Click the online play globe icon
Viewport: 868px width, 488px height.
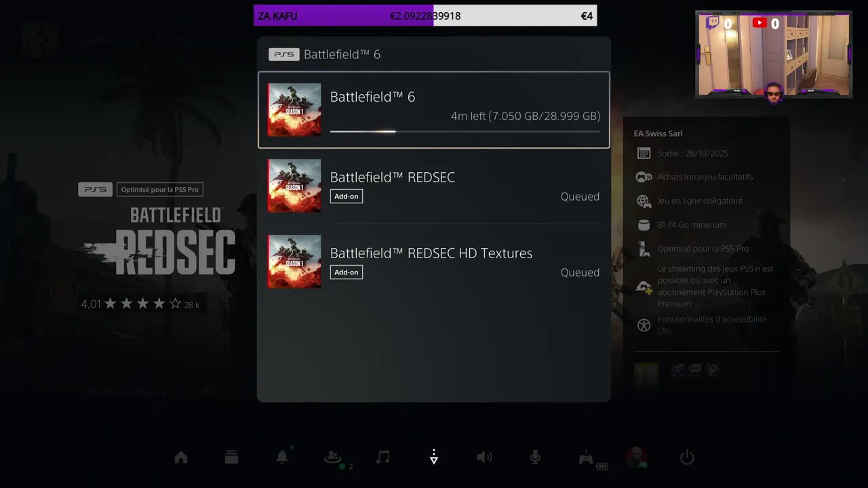coord(644,201)
